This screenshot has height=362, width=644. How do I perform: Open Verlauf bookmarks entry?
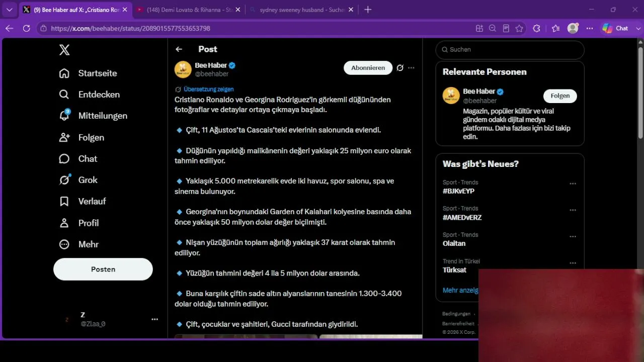coord(83,201)
